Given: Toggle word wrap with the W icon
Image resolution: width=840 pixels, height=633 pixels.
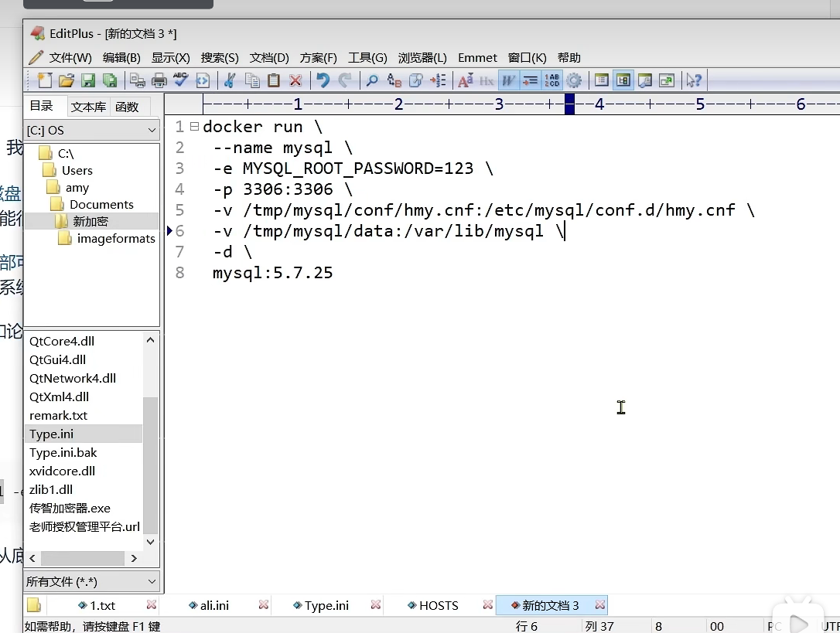Looking at the screenshot, I should pos(508,80).
